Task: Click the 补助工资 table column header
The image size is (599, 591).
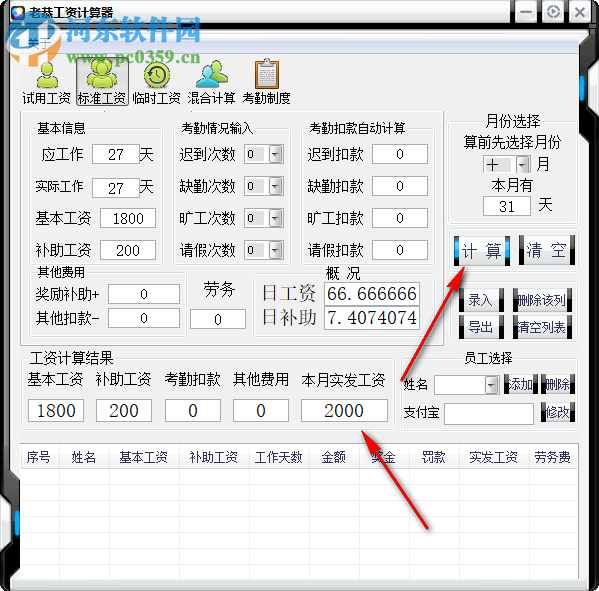Action: [214, 457]
